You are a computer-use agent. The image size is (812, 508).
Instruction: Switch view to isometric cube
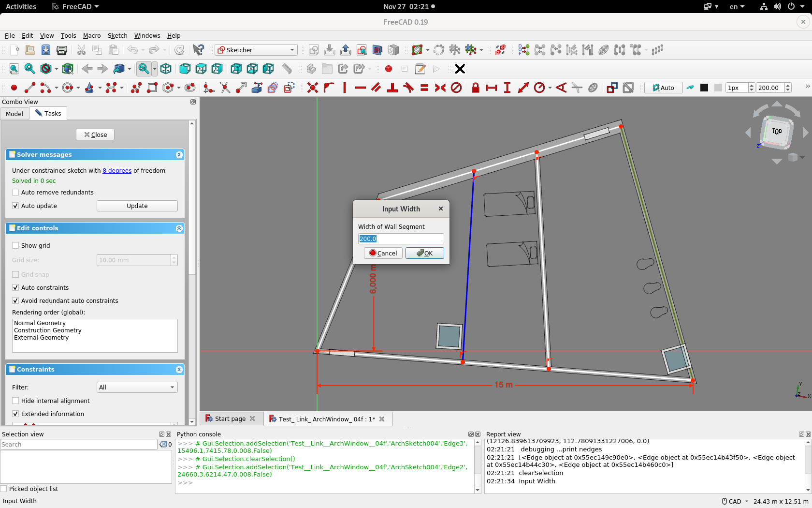(166, 69)
